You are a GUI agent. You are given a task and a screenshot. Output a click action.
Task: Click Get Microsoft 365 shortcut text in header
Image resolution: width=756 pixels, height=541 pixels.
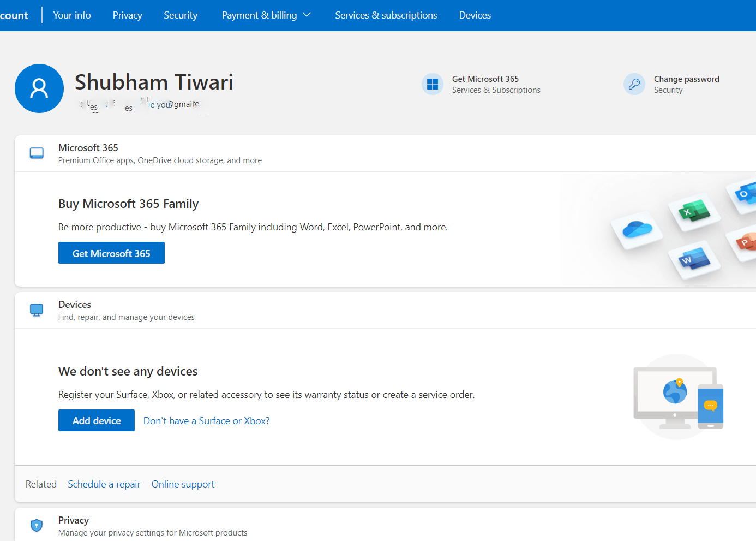(485, 79)
